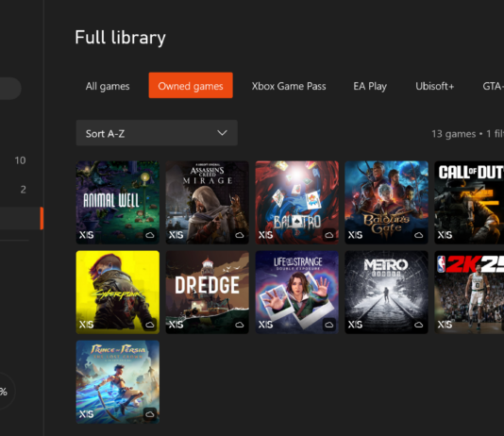504x436 pixels.
Task: Open the Ubisoft+ tab
Action: point(434,86)
